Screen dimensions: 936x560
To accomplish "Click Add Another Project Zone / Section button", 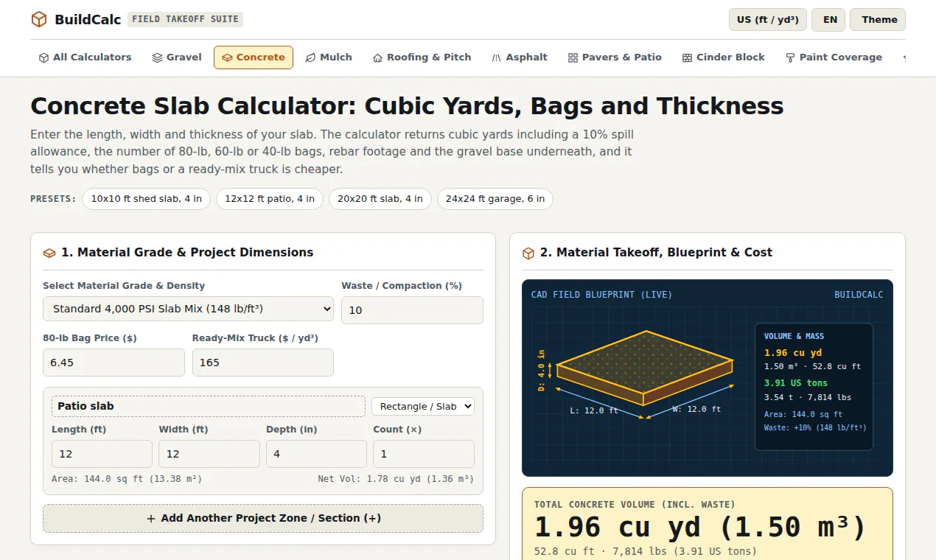I will tap(263, 518).
